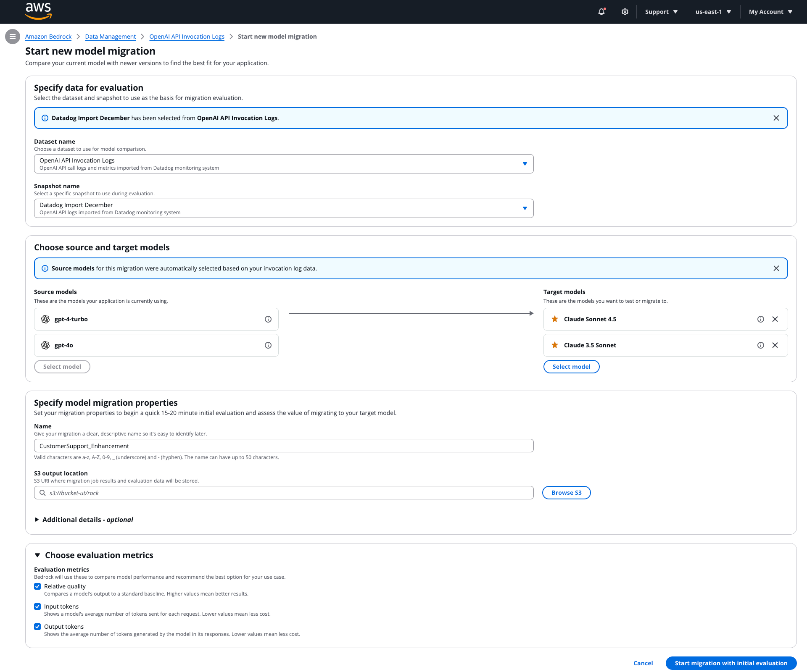This screenshot has height=672, width=807.
Task: Dismiss the Datadog Import December info banner
Action: point(776,118)
